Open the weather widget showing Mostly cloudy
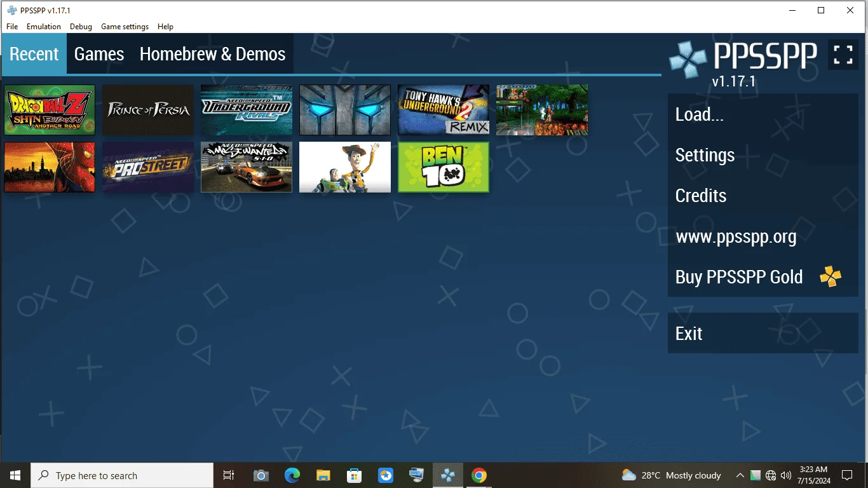 pyautogui.click(x=671, y=475)
